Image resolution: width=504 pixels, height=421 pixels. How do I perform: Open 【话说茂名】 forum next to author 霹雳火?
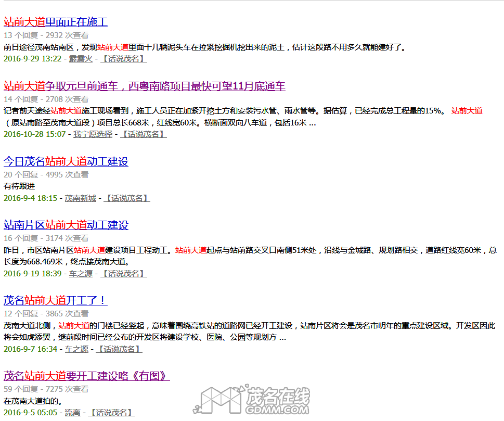pyautogui.click(x=124, y=59)
